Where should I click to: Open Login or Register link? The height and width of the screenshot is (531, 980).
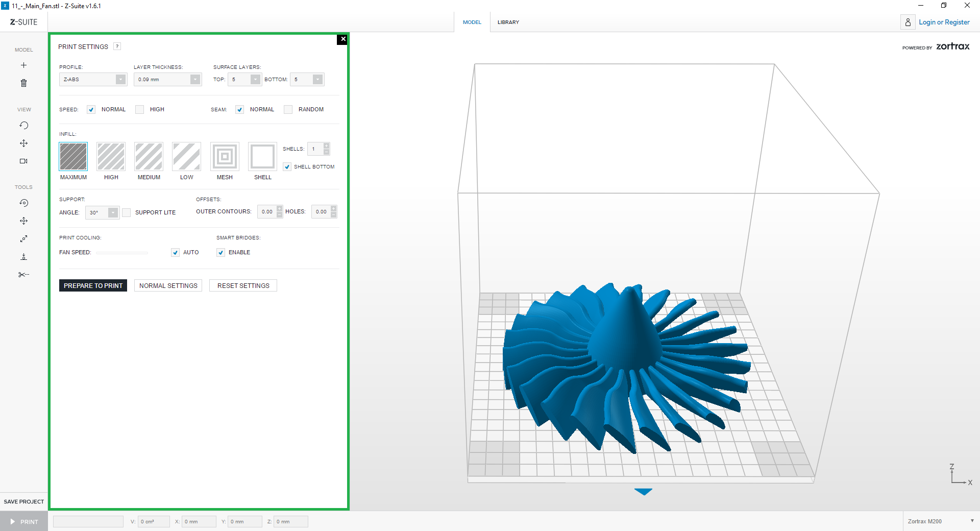[944, 22]
